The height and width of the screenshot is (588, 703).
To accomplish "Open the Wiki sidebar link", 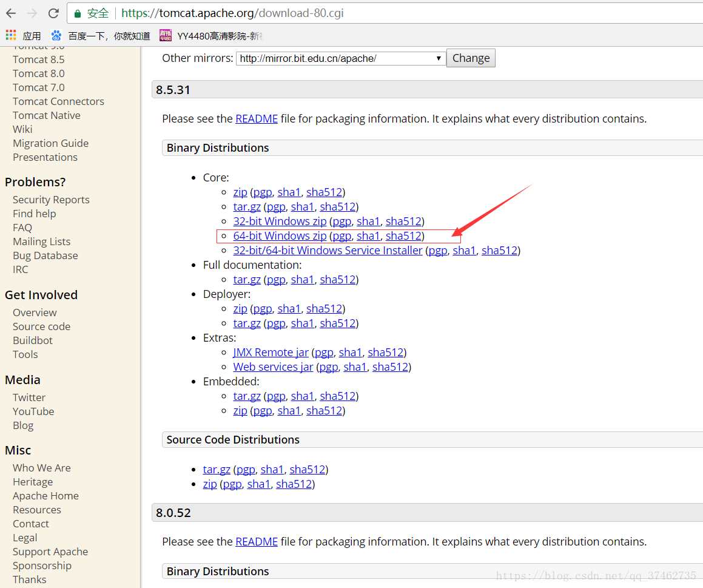I will (x=22, y=129).
